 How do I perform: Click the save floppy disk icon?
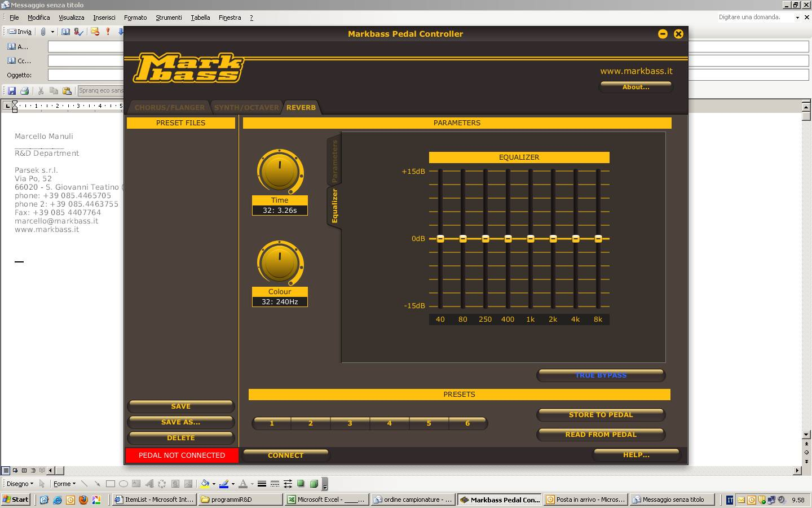tap(11, 90)
